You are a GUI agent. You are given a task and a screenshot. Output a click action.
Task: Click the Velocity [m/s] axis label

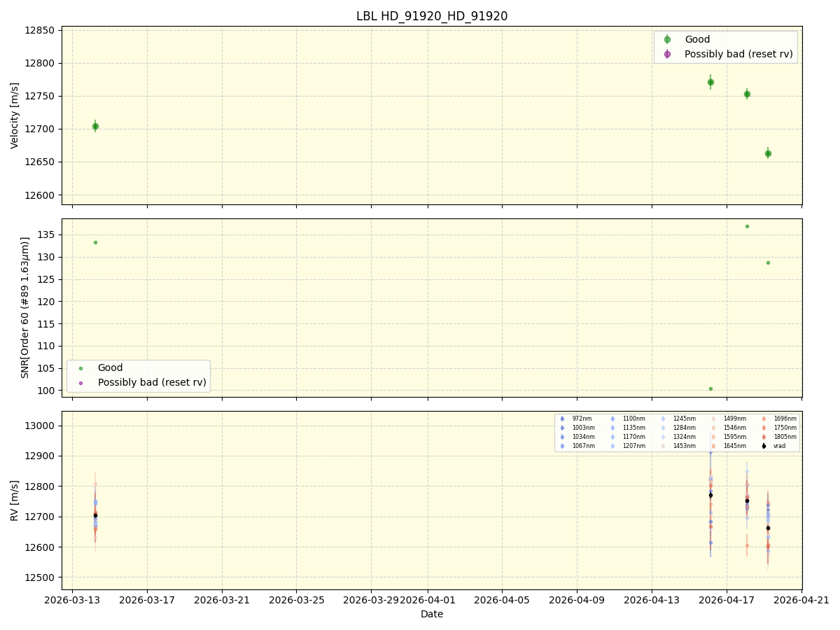pyautogui.click(x=15, y=115)
